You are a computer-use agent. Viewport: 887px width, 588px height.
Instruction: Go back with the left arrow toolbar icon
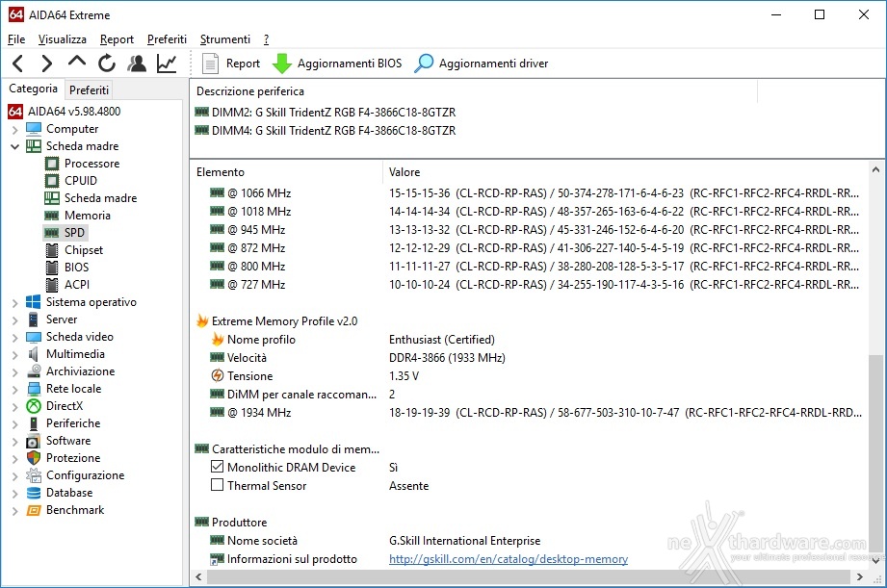18,64
